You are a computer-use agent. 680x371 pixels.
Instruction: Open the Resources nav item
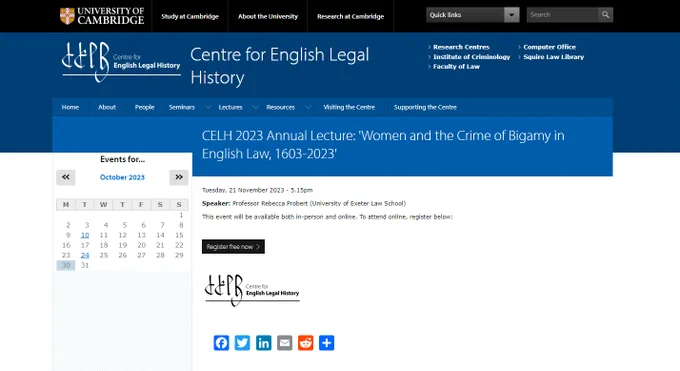(x=280, y=107)
